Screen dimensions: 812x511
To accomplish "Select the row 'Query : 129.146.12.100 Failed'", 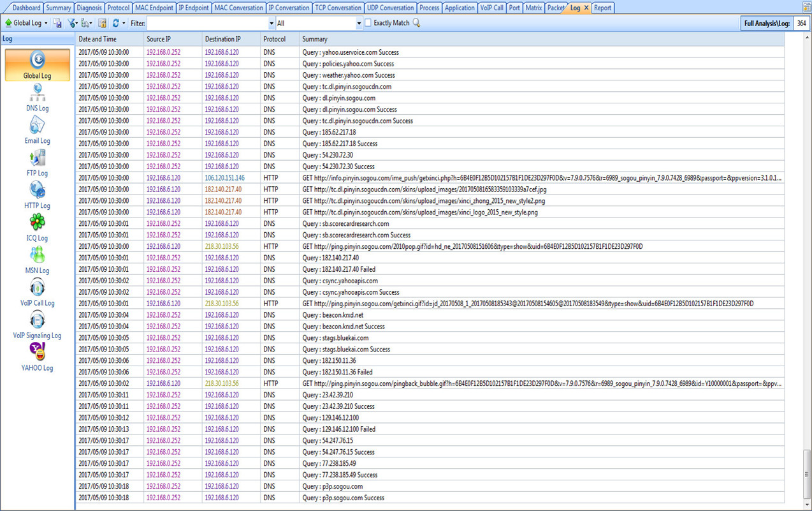I will pyautogui.click(x=430, y=429).
